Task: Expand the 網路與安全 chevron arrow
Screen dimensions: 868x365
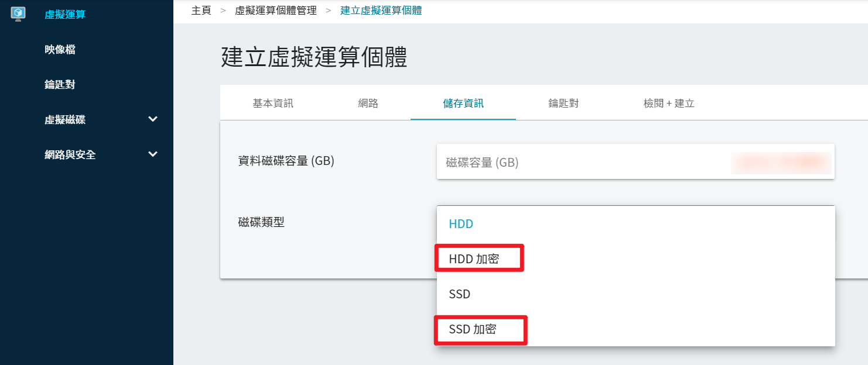Action: point(153,154)
